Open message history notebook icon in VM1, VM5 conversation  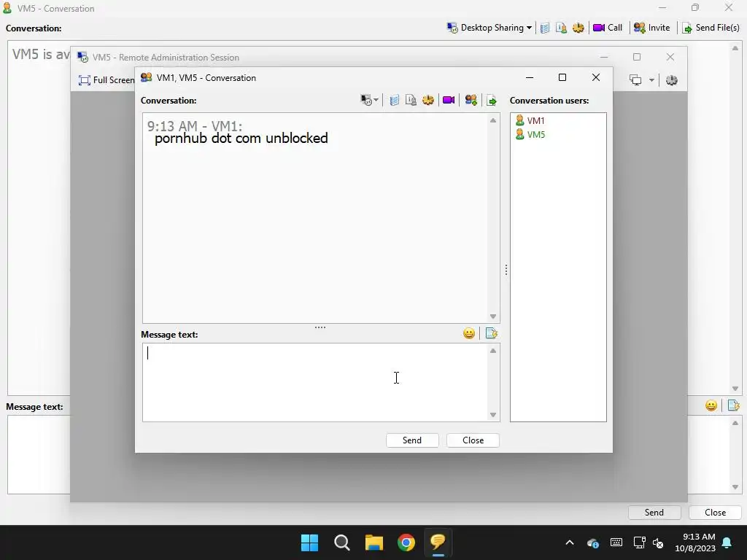pos(394,100)
